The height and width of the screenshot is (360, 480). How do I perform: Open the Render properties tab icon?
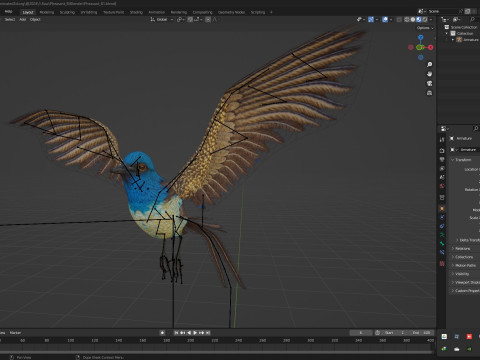click(x=442, y=151)
